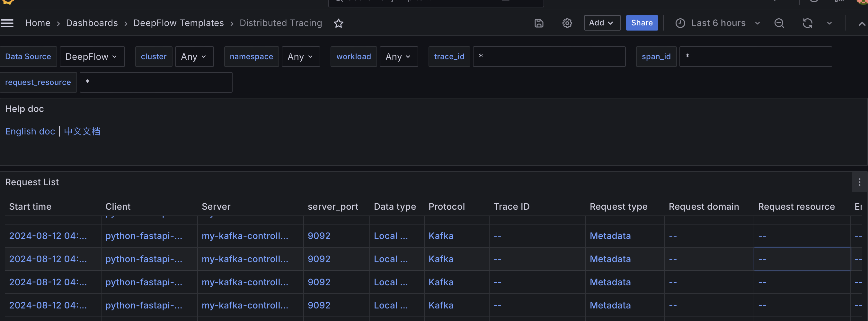The image size is (868, 321).
Task: Focus the request_resource input field
Action: tap(156, 82)
